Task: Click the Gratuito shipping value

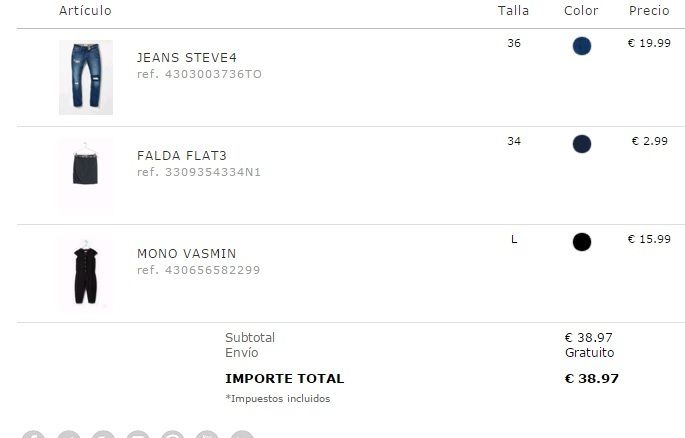Action: (589, 353)
